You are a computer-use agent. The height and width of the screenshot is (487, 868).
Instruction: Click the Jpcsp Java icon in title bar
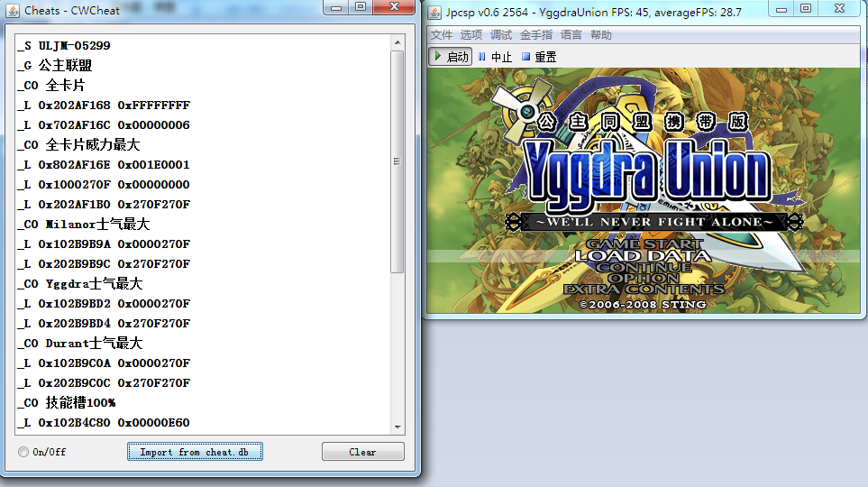435,13
